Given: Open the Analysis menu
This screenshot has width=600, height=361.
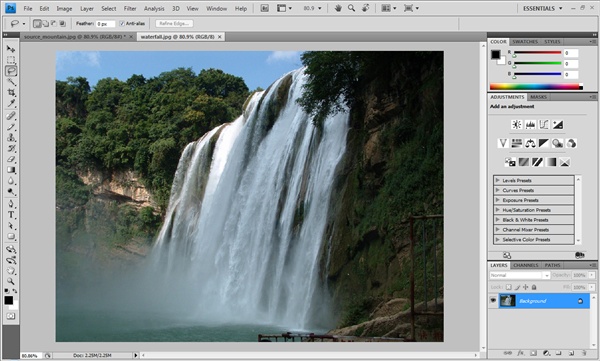Looking at the screenshot, I should pos(154,8).
